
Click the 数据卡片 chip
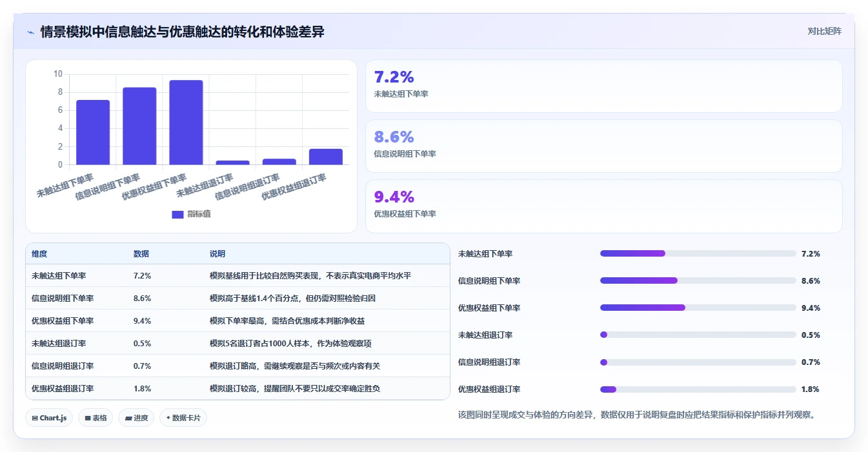183,418
